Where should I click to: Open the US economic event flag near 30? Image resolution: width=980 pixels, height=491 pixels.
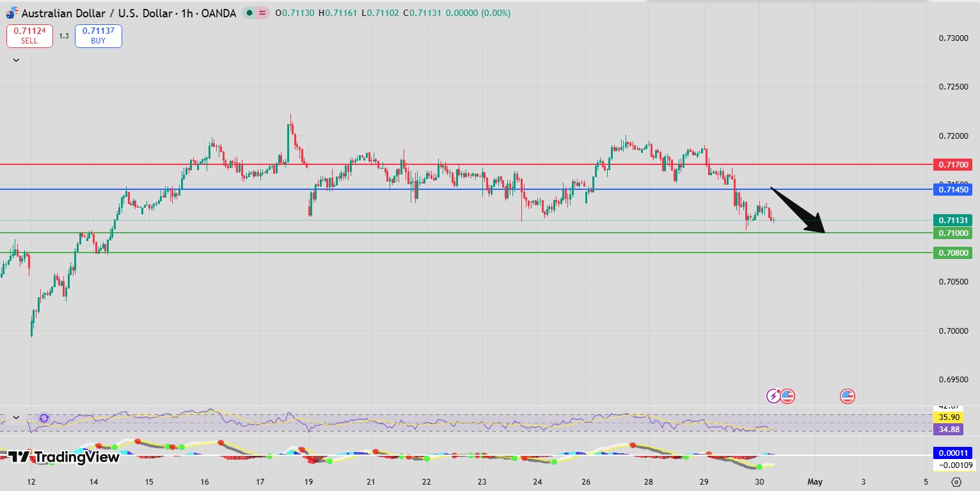pyautogui.click(x=787, y=396)
